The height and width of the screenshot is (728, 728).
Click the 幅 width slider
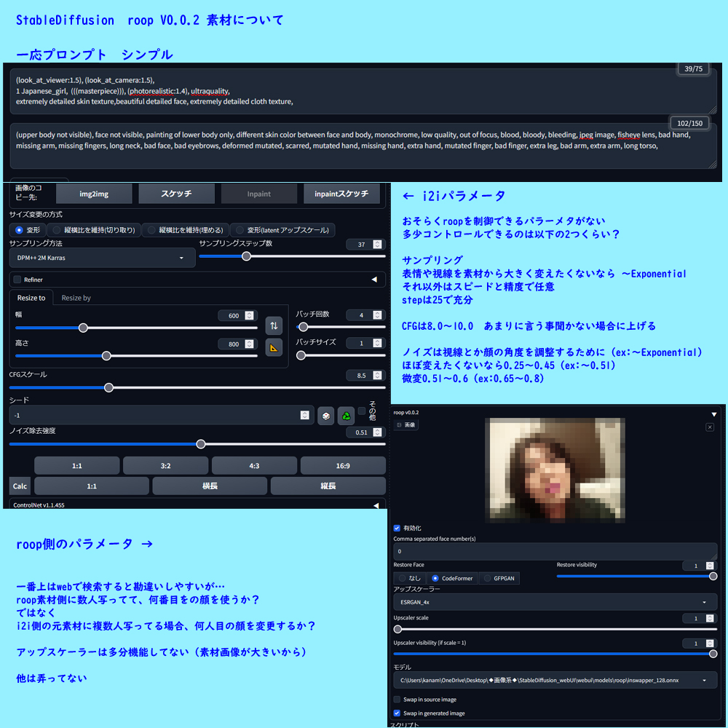pos(137,328)
